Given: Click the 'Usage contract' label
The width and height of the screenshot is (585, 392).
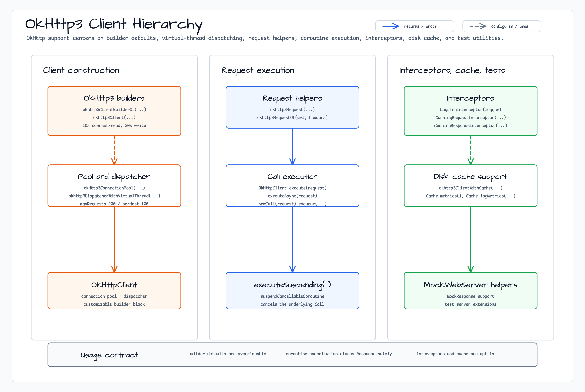Looking at the screenshot, I should 109,355.
